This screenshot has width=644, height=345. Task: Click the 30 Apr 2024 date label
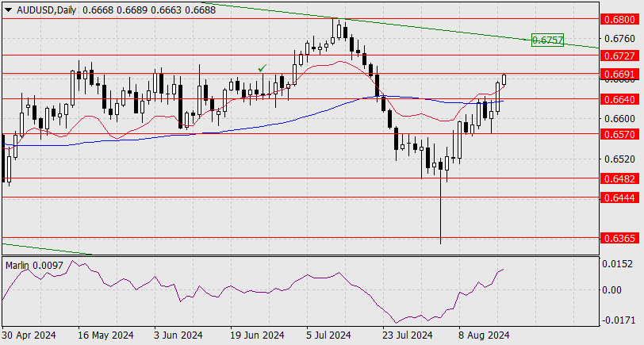(29, 335)
